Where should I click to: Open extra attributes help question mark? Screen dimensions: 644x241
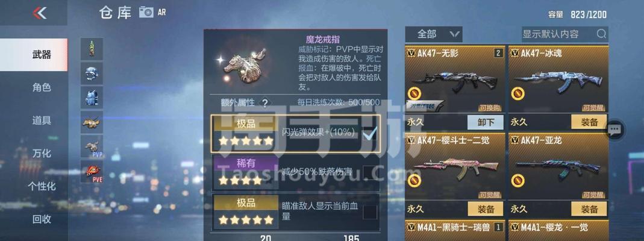tap(265, 102)
